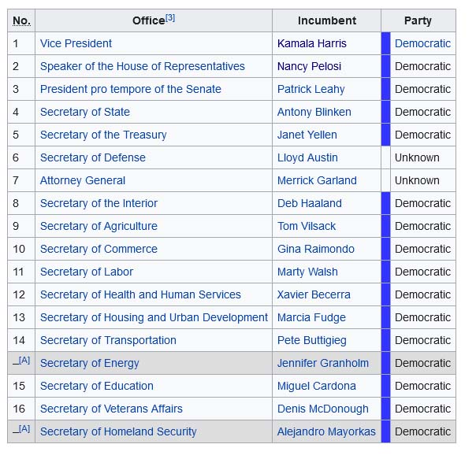
Task: Open the Secretary of Veterans Affairs link
Action: [x=111, y=409]
